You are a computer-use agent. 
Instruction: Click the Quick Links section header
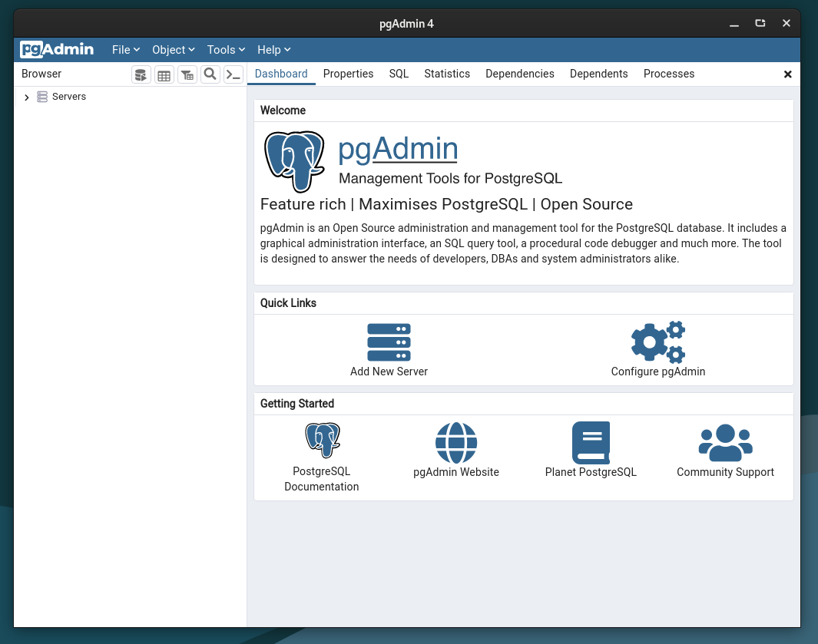click(288, 303)
